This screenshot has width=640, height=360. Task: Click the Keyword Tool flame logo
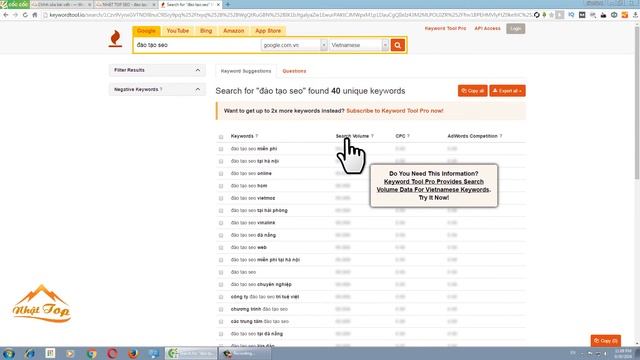115,39
